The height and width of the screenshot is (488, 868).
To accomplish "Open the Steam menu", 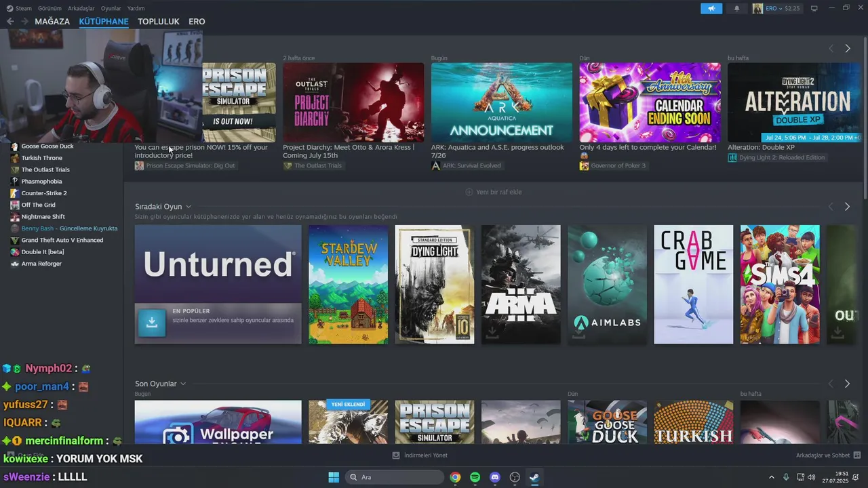I will coord(24,8).
